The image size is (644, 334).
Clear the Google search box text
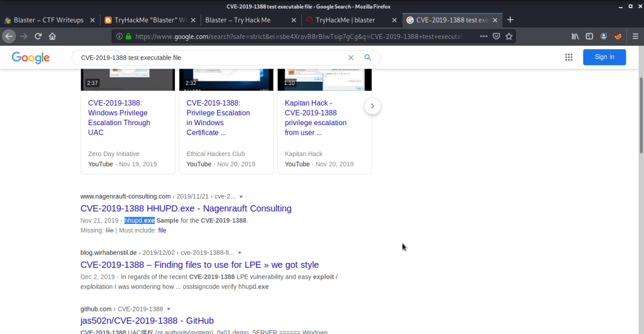tap(352, 58)
